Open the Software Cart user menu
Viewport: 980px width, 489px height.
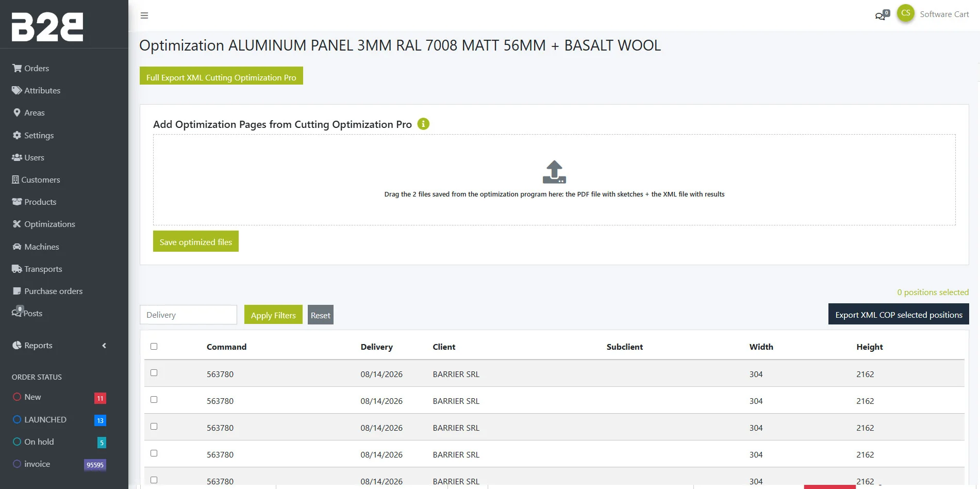click(x=944, y=14)
